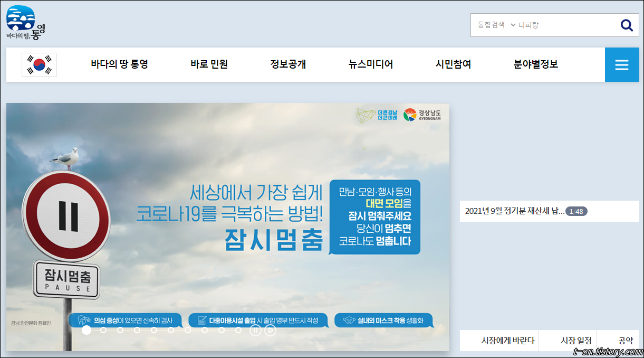Click the 더큰경남 더큰미래 logo in banner
The image size is (644, 358).
tap(378, 116)
